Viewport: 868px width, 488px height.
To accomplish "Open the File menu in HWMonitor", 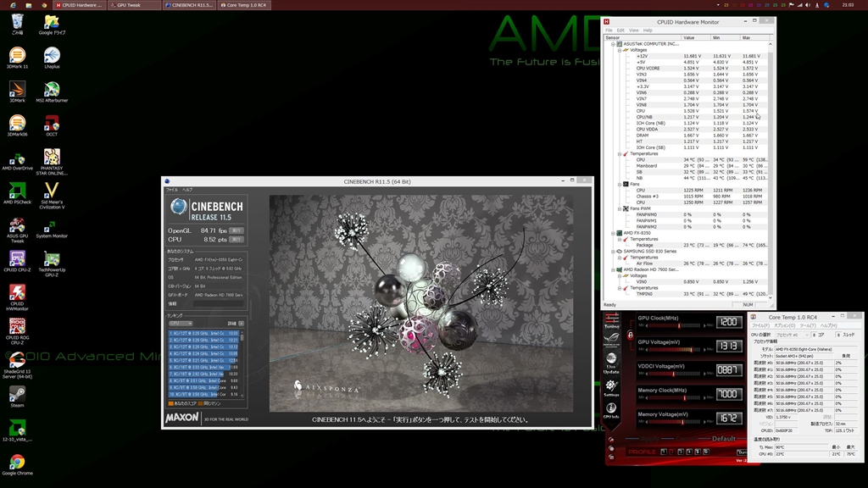I will (x=609, y=30).
